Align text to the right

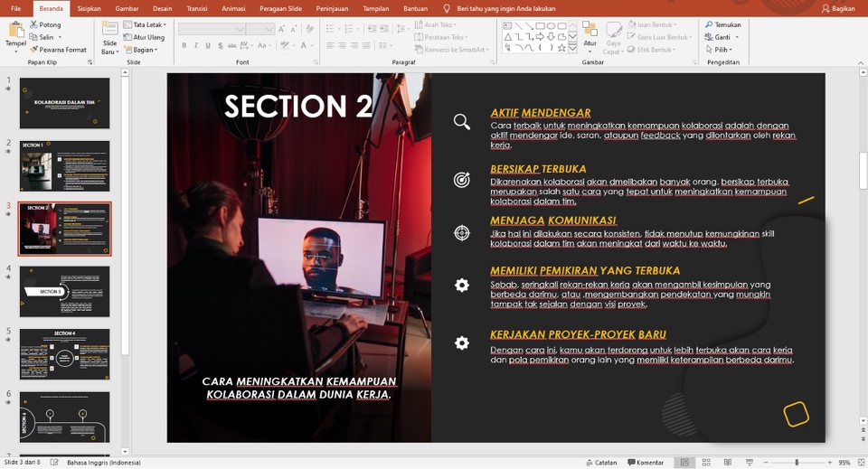coord(354,45)
